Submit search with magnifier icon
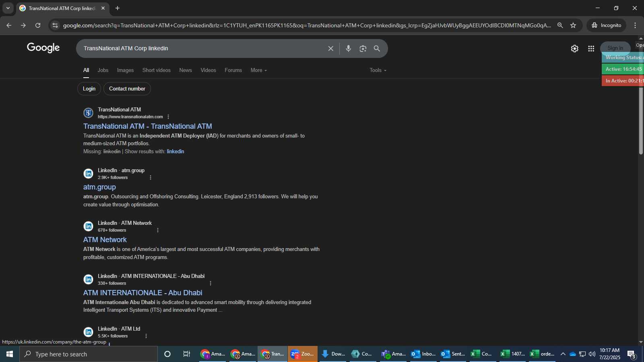This screenshot has height=362, width=644. 377,48
